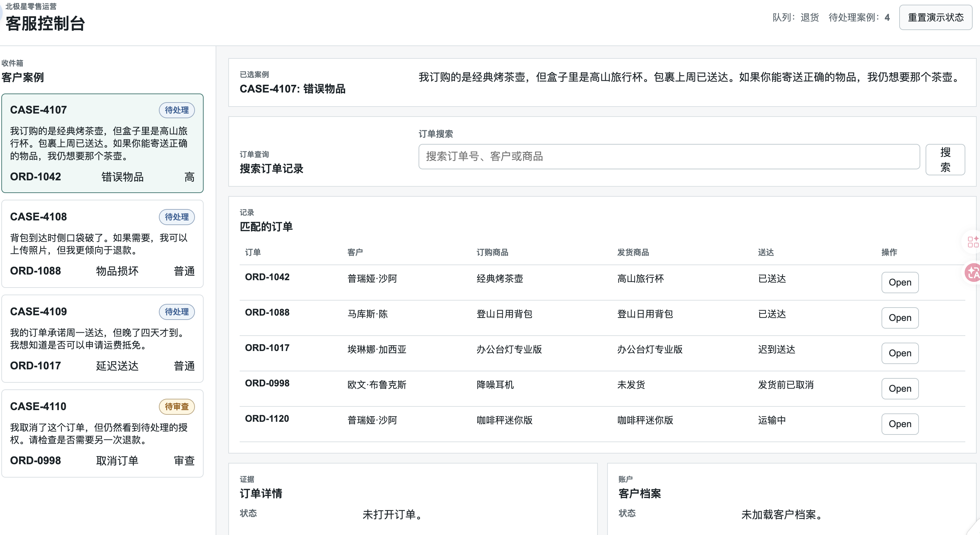Click 未打开订单。 status in 订单详情
The image size is (980, 535).
click(393, 514)
